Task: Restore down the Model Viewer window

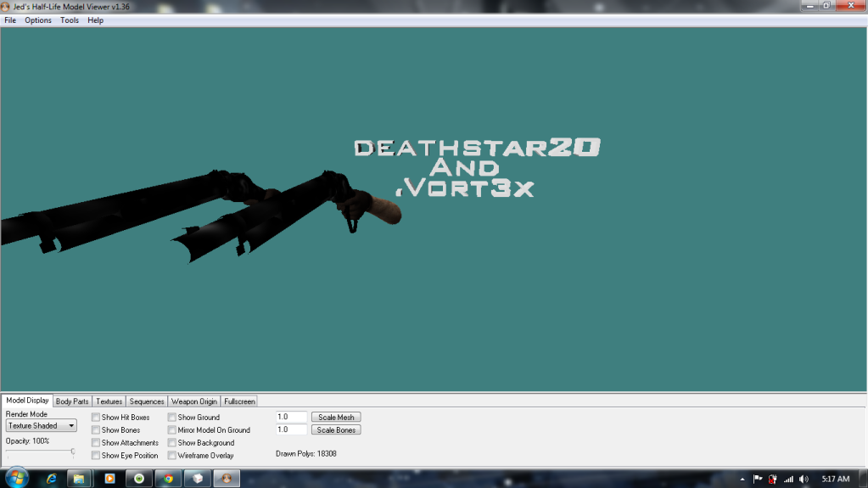Action: click(x=826, y=6)
